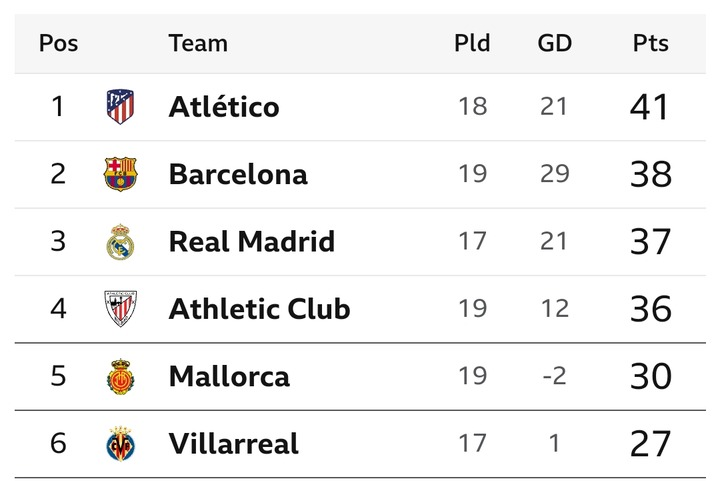Click the Barcelona club crest

point(120,174)
